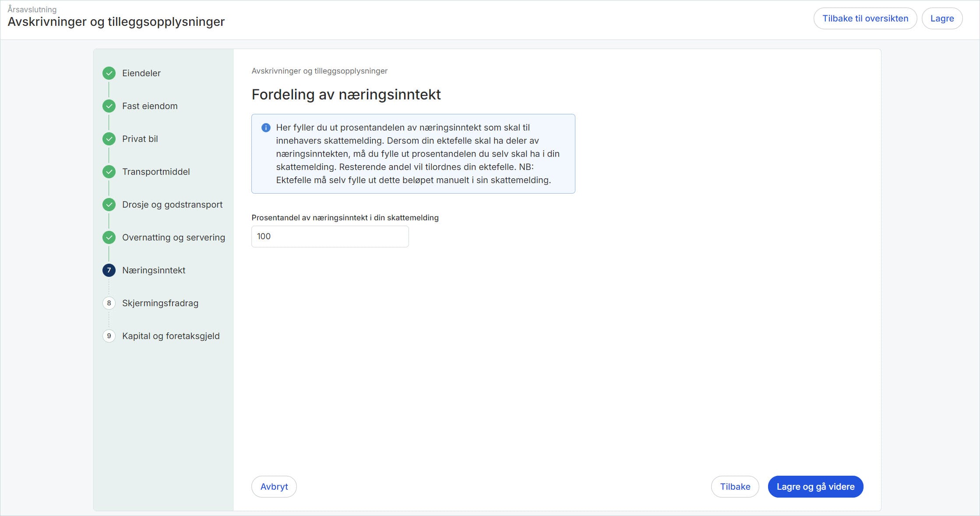The image size is (980, 516).
Task: Click the checkmark icon next to Fast eiendom
Action: coord(109,106)
